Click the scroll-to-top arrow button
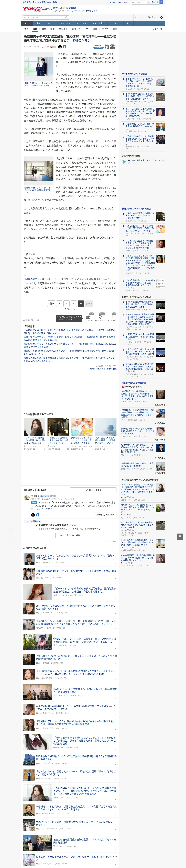Screen dimensions: 186x868 coord(180,536)
